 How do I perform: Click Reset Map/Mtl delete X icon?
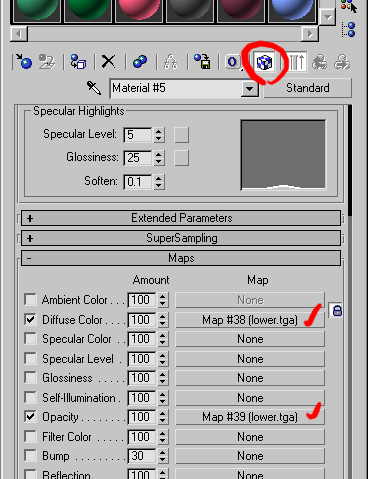(108, 62)
